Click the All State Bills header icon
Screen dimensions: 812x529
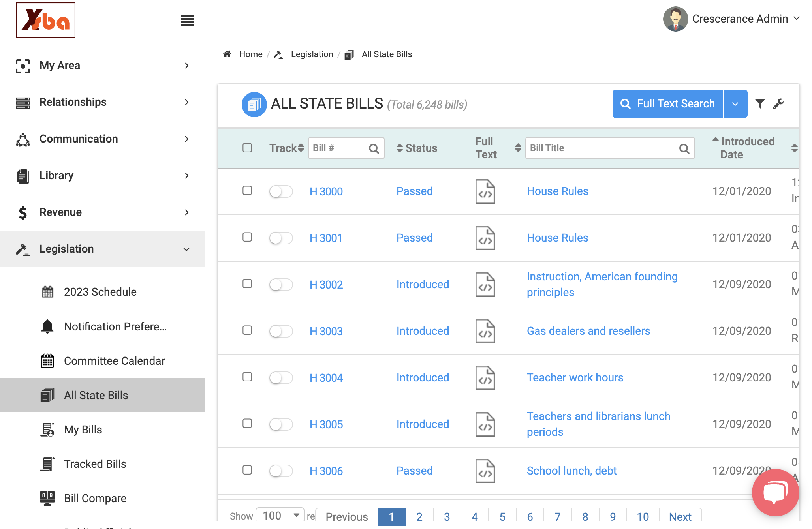254,105
